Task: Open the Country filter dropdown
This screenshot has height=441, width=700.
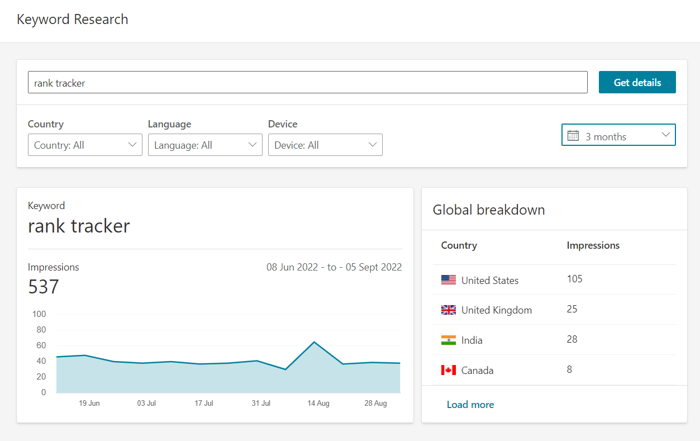Action: 85,145
